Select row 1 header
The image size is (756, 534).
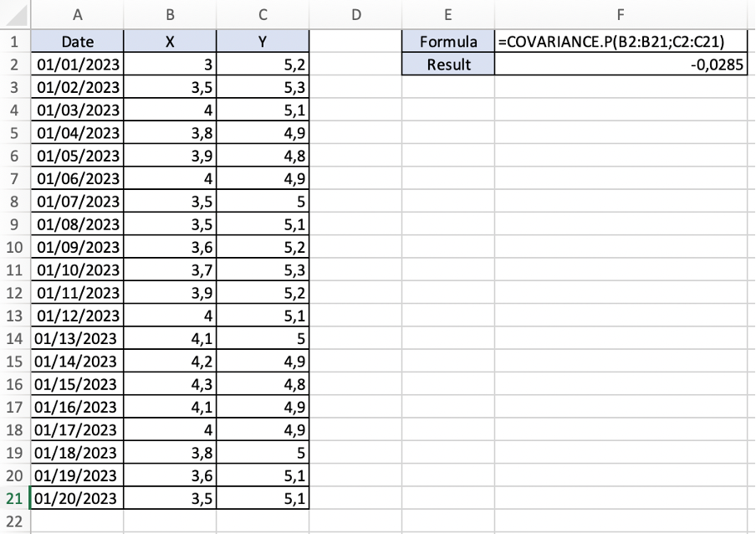pos(14,42)
